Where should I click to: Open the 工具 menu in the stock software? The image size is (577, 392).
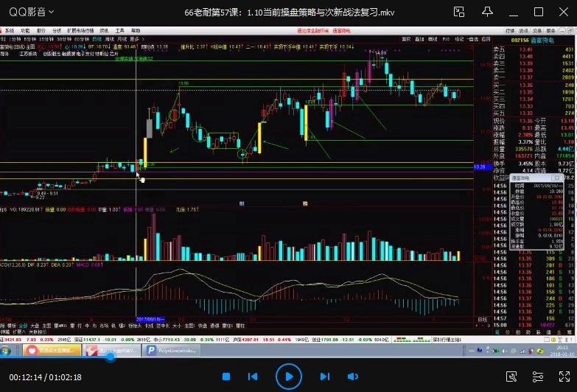pyautogui.click(x=120, y=30)
